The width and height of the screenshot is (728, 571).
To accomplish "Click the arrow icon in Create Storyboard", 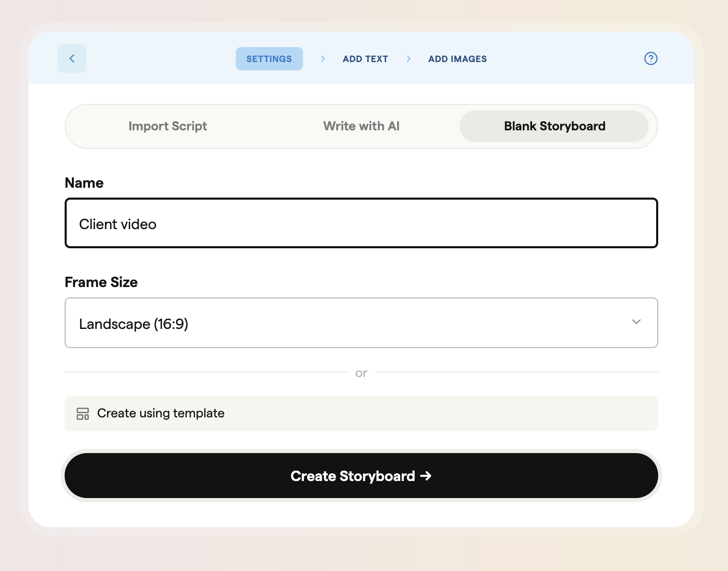I will tap(426, 476).
